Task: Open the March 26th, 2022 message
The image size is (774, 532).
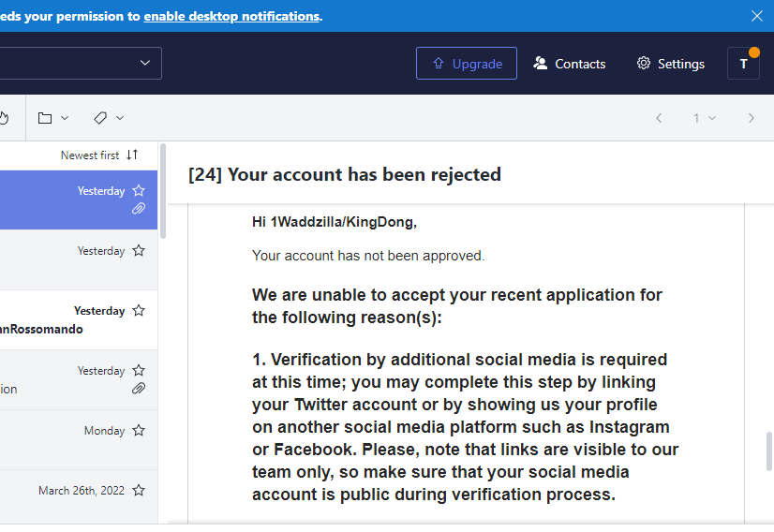Action: 79,496
